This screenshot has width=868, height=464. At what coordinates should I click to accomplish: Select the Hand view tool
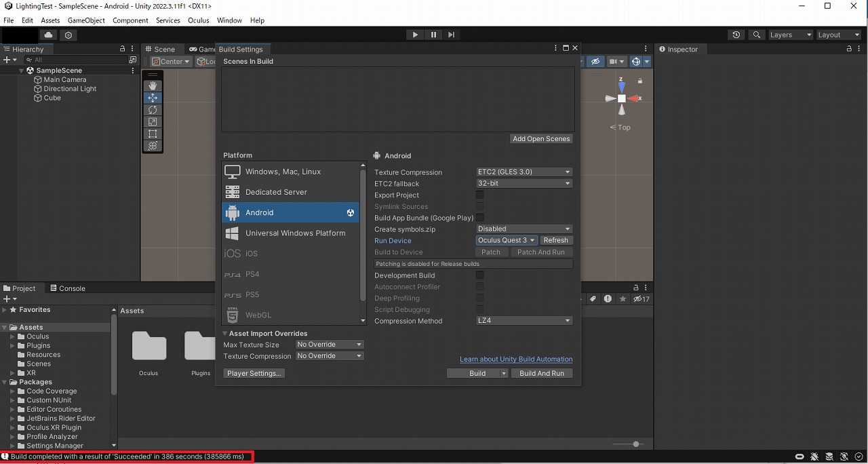[153, 85]
